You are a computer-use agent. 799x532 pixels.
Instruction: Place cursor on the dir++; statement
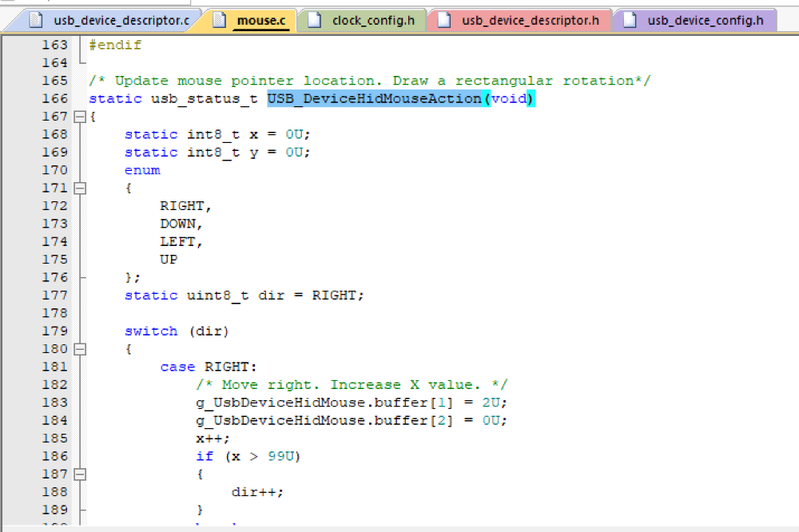[256, 492]
